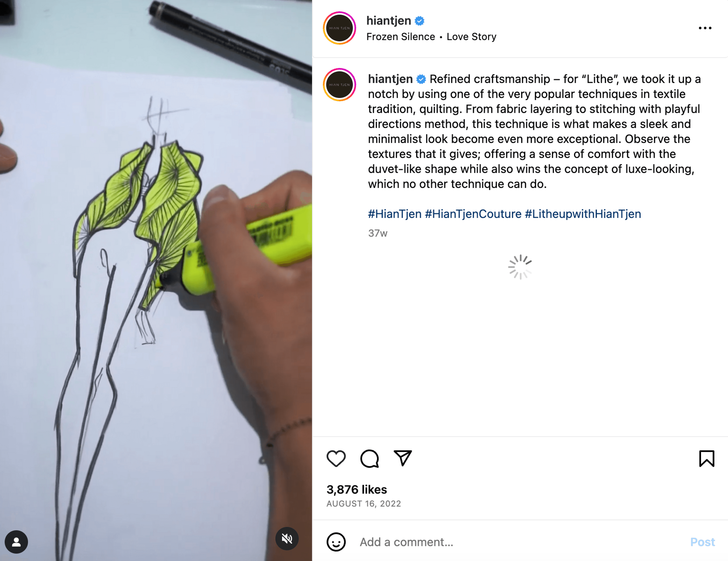Open hiantjen story from header avatar

coord(339,28)
